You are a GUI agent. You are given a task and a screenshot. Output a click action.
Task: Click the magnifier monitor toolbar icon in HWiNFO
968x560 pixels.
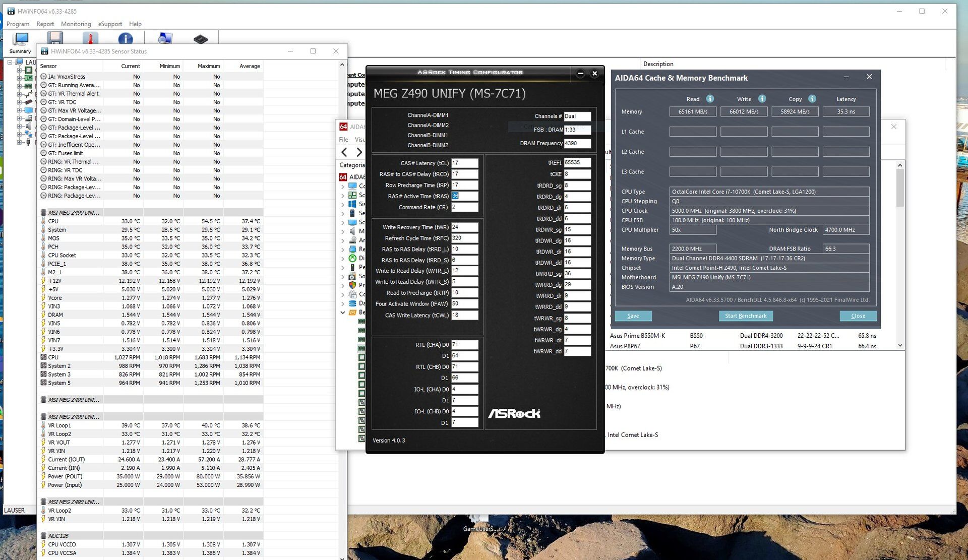(x=165, y=38)
